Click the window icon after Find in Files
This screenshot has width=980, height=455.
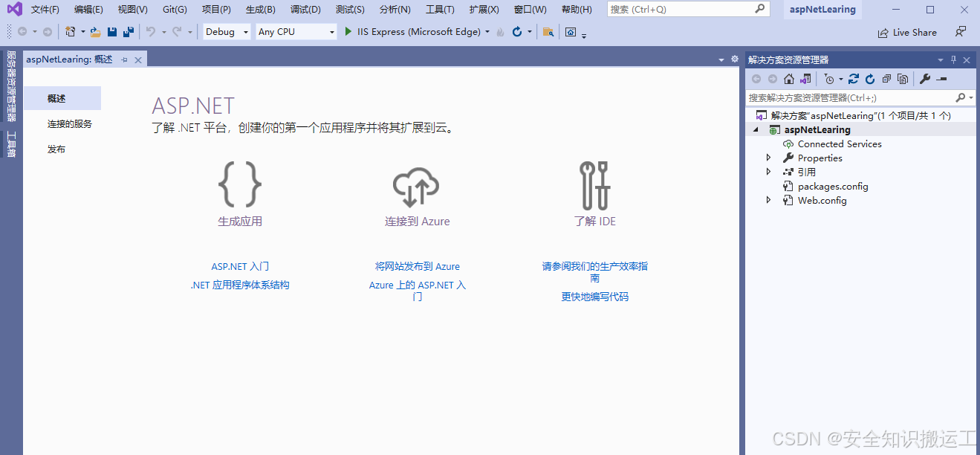(571, 32)
